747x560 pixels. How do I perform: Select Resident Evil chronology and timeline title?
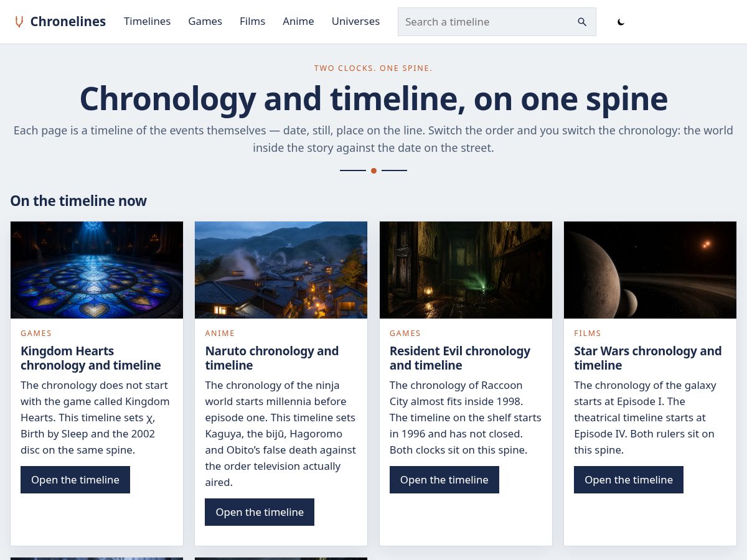pos(460,358)
